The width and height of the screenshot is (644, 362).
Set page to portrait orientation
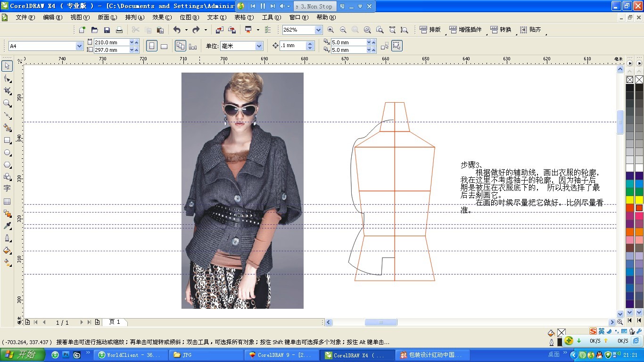(x=152, y=46)
